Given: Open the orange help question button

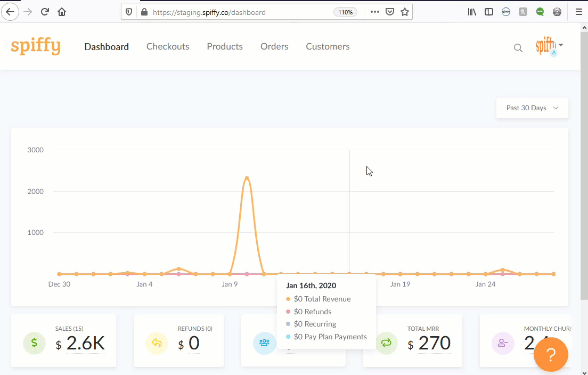Looking at the screenshot, I should (551, 354).
